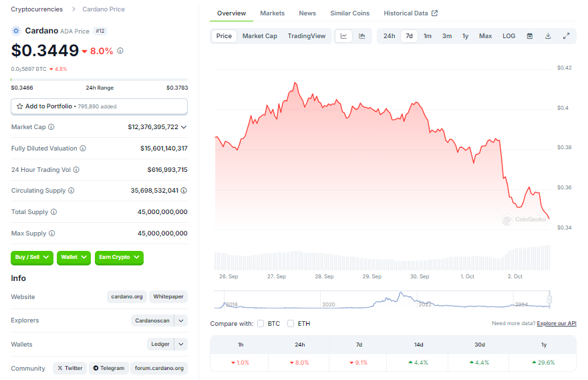The height and width of the screenshot is (380, 588).
Task: Click the Circulating Supply info icon
Action: [x=71, y=191]
